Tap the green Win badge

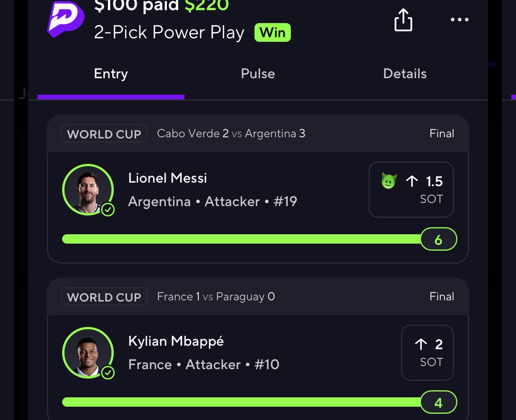click(272, 32)
